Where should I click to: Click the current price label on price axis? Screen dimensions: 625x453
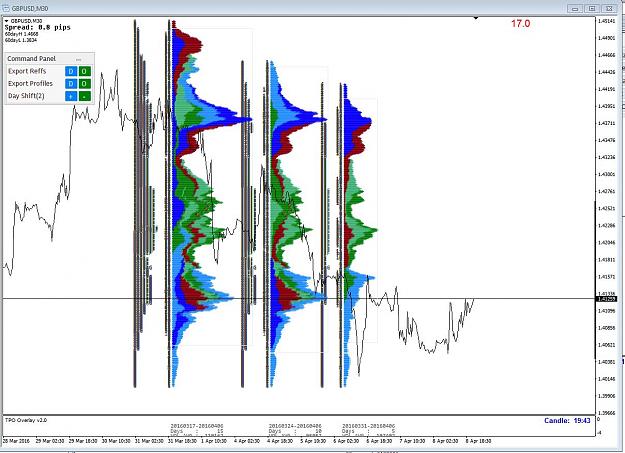(606, 299)
